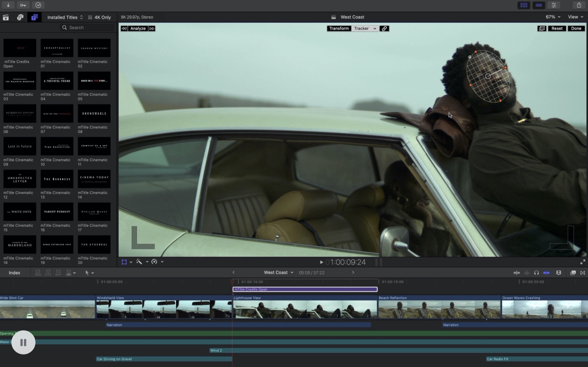Viewport: 588px width, 367px height.
Task: Analyze tracking backward
Action: click(124, 28)
